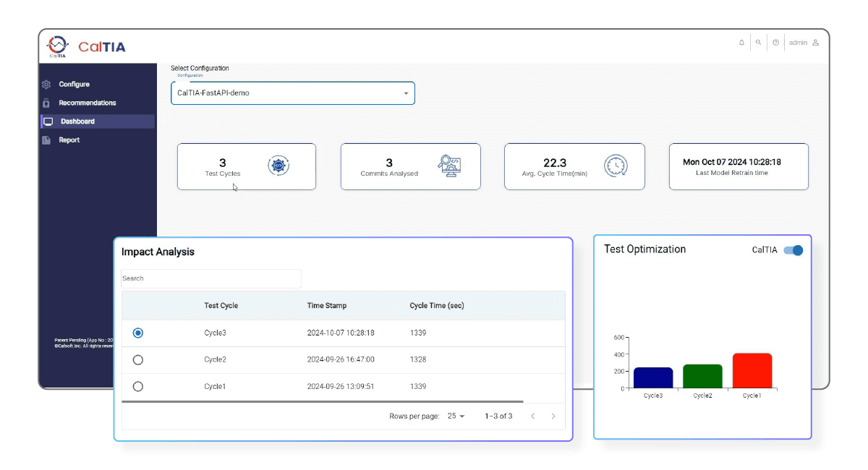The image size is (868, 470).
Task: Click the Commits Analysed magnifier icon
Action: click(x=449, y=166)
